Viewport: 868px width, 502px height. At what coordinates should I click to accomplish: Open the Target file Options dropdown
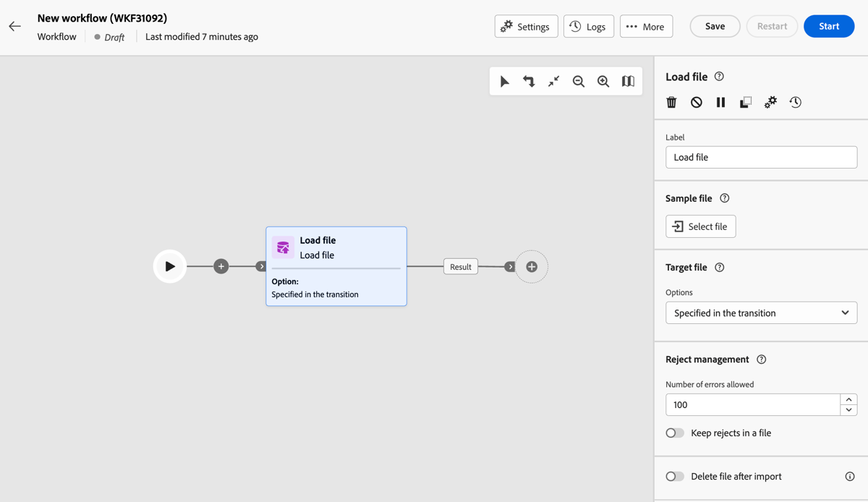[761, 312]
